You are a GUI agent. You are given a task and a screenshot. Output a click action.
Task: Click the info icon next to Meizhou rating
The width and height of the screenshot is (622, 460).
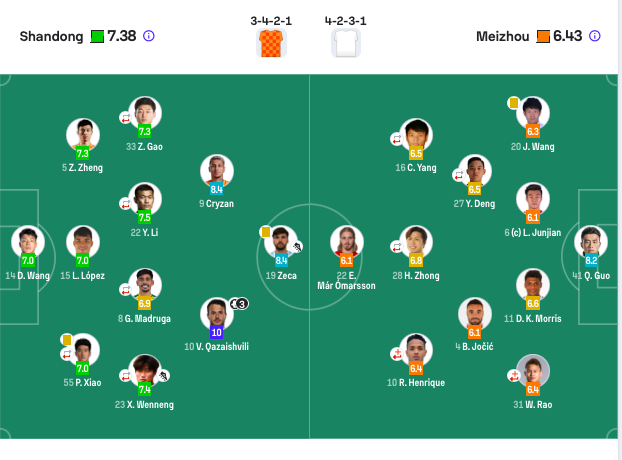(x=595, y=36)
